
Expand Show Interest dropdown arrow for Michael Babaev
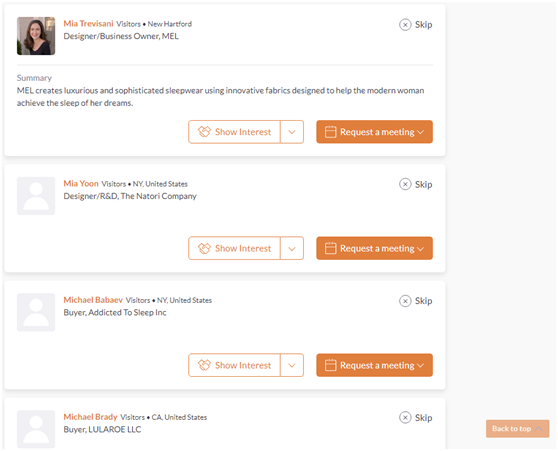292,365
